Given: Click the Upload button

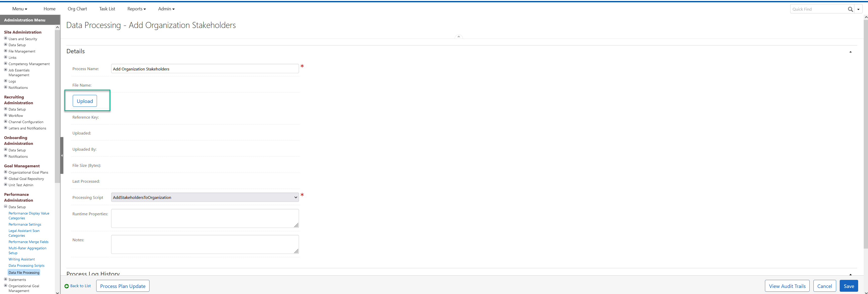Looking at the screenshot, I should pyautogui.click(x=85, y=101).
